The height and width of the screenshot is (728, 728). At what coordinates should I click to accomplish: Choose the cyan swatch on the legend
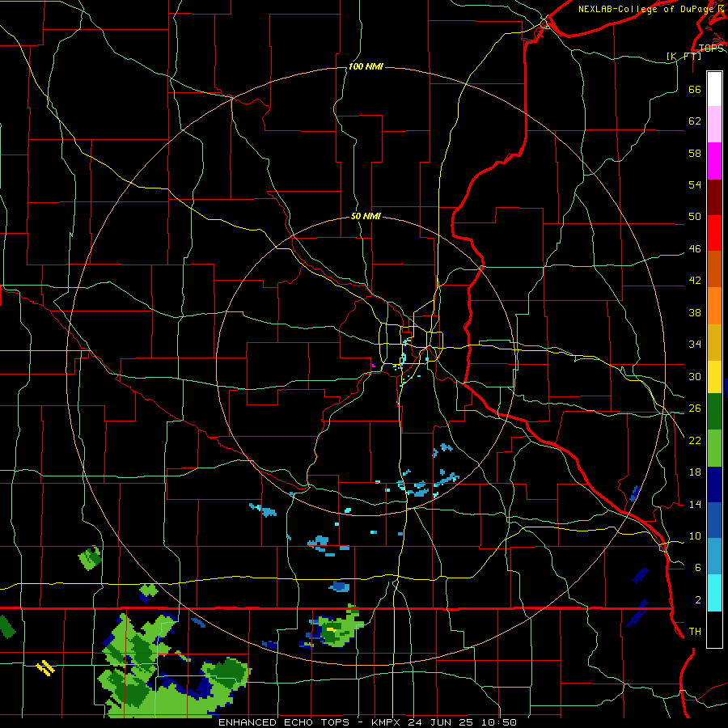coord(714,593)
